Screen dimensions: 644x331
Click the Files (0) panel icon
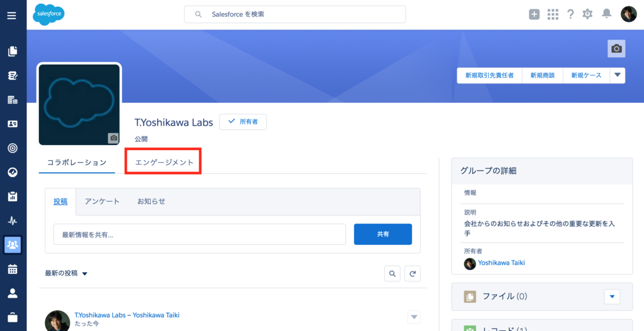[x=470, y=296]
